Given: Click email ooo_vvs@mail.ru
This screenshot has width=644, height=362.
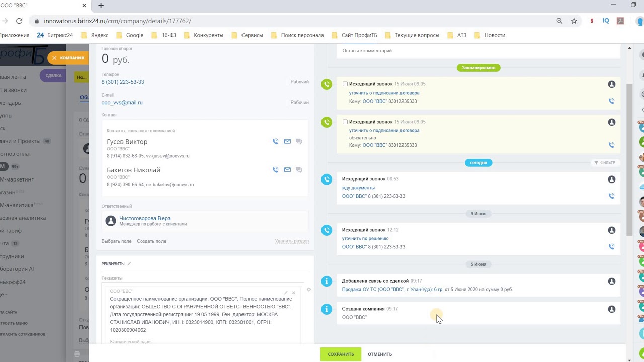Looking at the screenshot, I should 122,102.
